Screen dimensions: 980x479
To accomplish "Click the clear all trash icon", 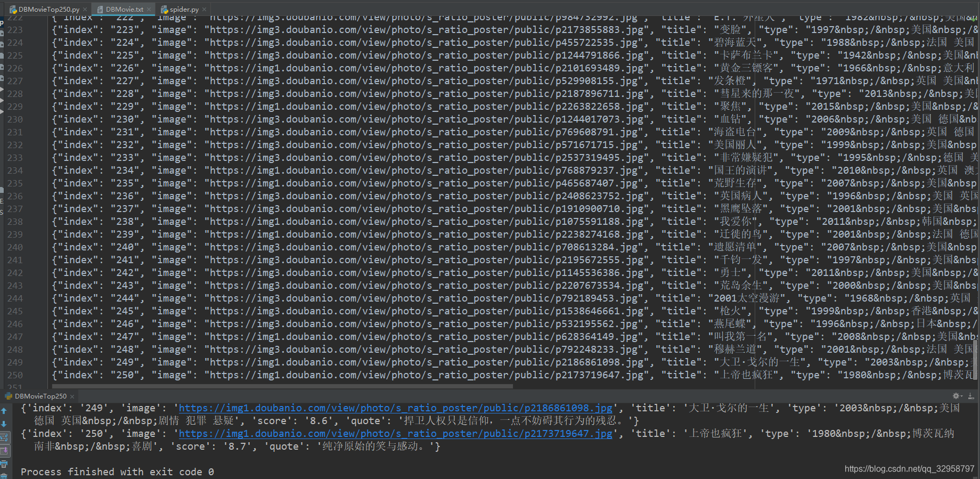I will coord(4,476).
